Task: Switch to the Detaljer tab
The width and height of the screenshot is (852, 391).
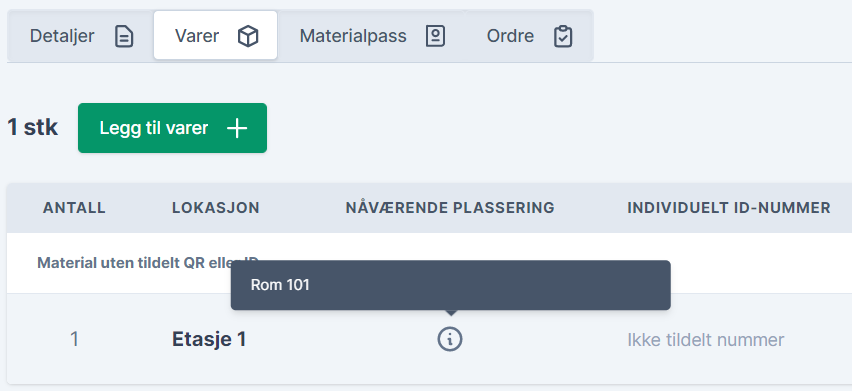Action: (81, 36)
